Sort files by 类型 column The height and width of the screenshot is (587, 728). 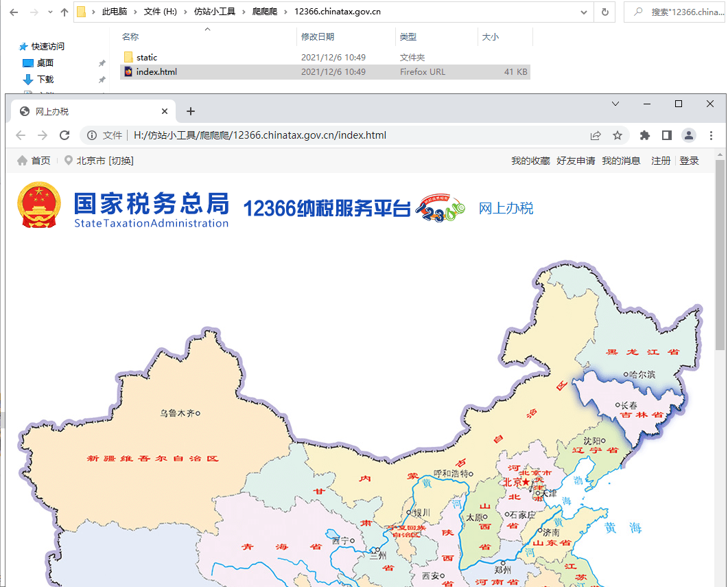coord(408,36)
